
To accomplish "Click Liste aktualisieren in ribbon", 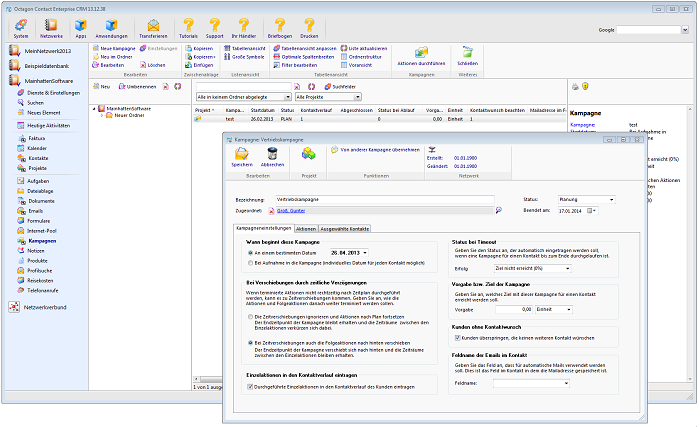I will 364,48.
